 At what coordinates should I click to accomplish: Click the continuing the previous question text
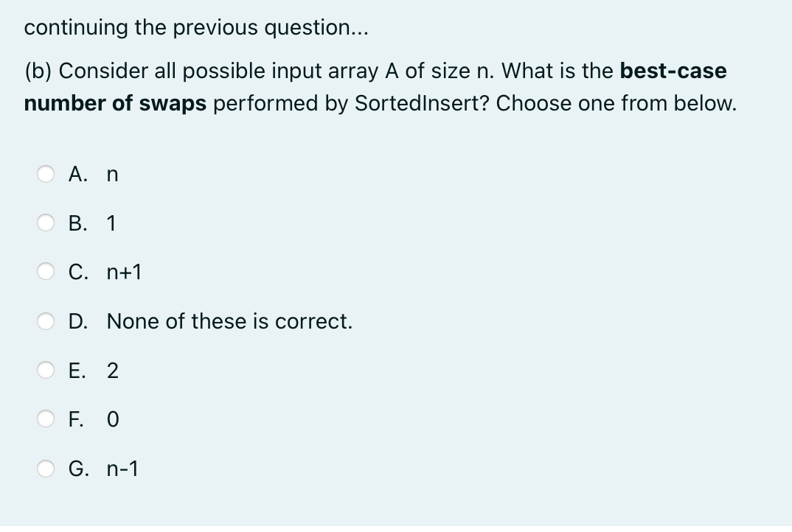[x=197, y=27]
